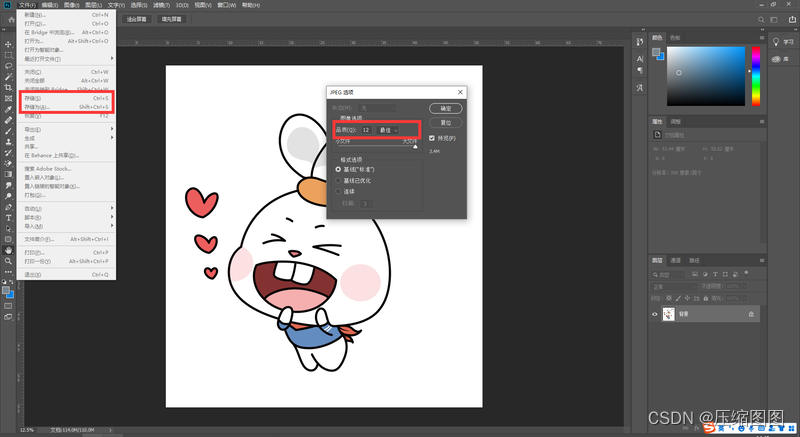Image resolution: width=800 pixels, height=437 pixels.
Task: Click 确定 in JPEG options dialog
Action: pos(446,109)
